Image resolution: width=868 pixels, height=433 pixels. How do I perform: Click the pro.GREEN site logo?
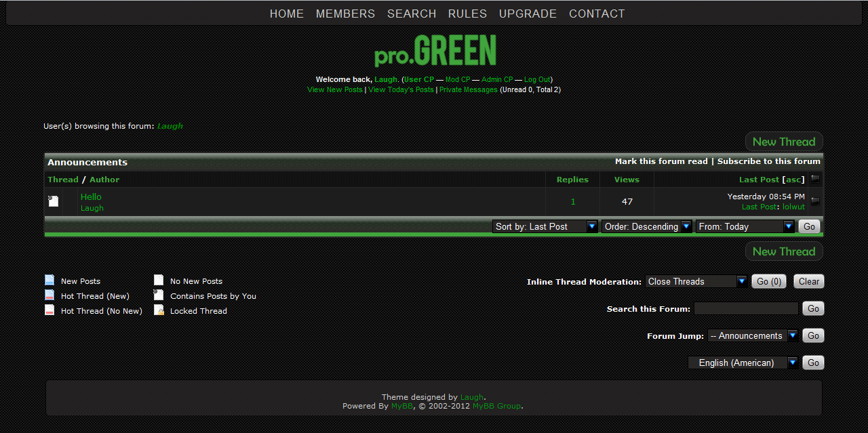pyautogui.click(x=435, y=51)
